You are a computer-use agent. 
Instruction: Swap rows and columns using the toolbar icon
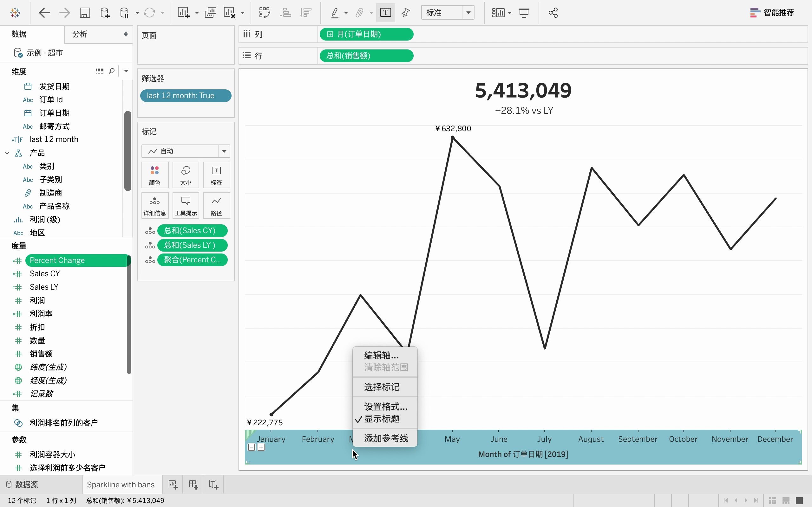pos(265,12)
